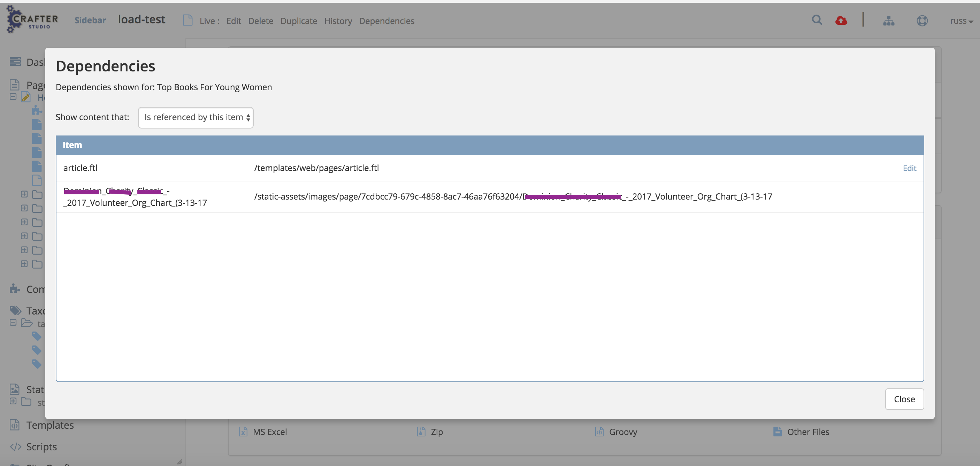Open History from the top menu
Viewport: 980px width, 466px height.
(x=338, y=21)
